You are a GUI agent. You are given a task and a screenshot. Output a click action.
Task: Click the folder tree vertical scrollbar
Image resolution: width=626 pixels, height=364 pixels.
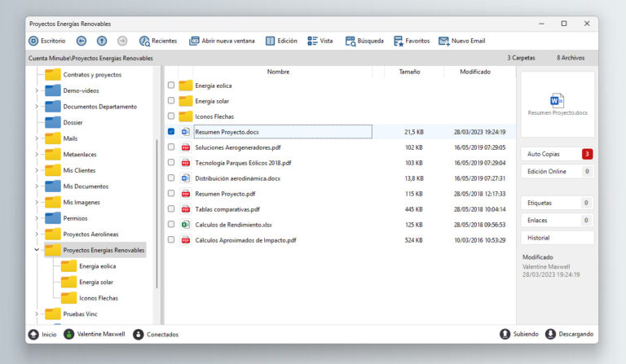[x=156, y=213]
